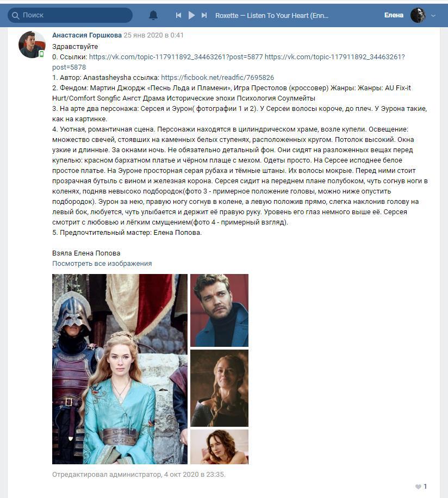Open the Roxette track title in player
This screenshot has height=498, width=448.
point(272,16)
